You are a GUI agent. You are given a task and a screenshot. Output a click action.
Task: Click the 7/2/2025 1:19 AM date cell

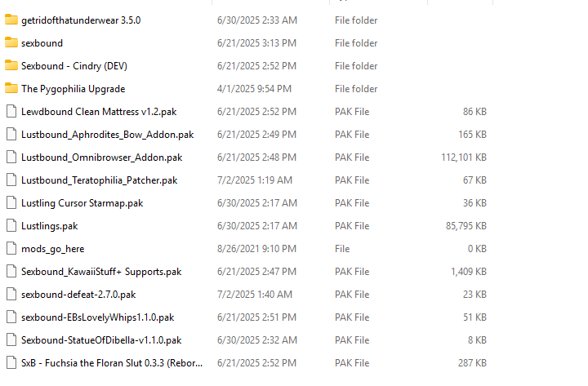tap(255, 180)
